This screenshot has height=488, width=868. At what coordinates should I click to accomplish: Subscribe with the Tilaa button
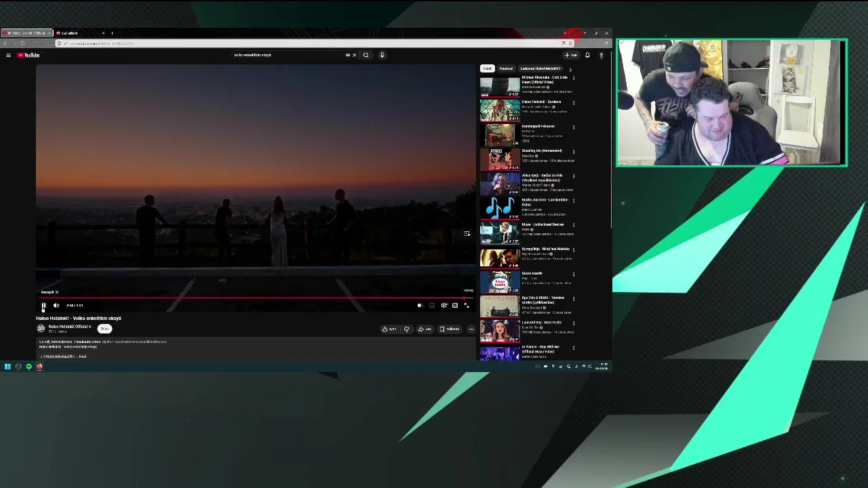104,329
